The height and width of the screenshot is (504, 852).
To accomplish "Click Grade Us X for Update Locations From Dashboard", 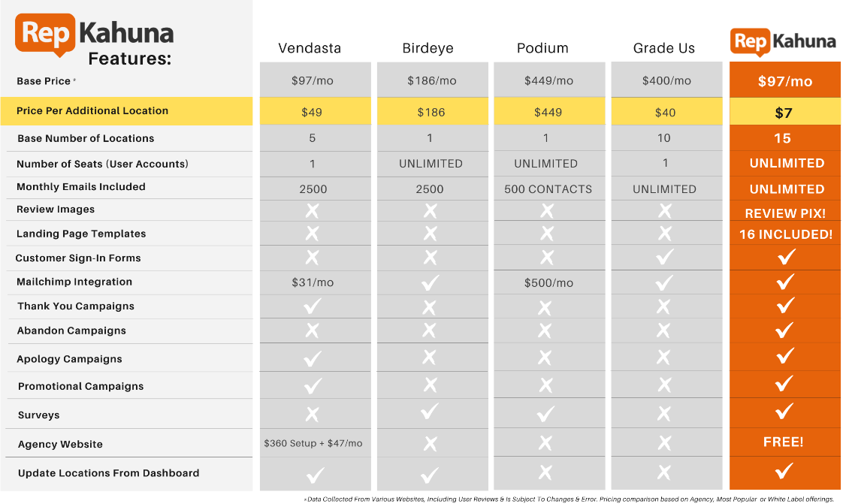I will coord(663,472).
